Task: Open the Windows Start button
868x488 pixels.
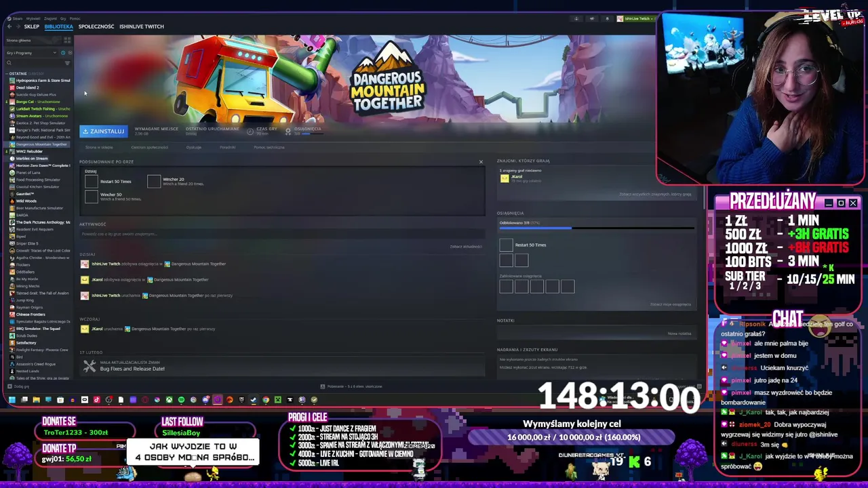Action: click(x=12, y=400)
